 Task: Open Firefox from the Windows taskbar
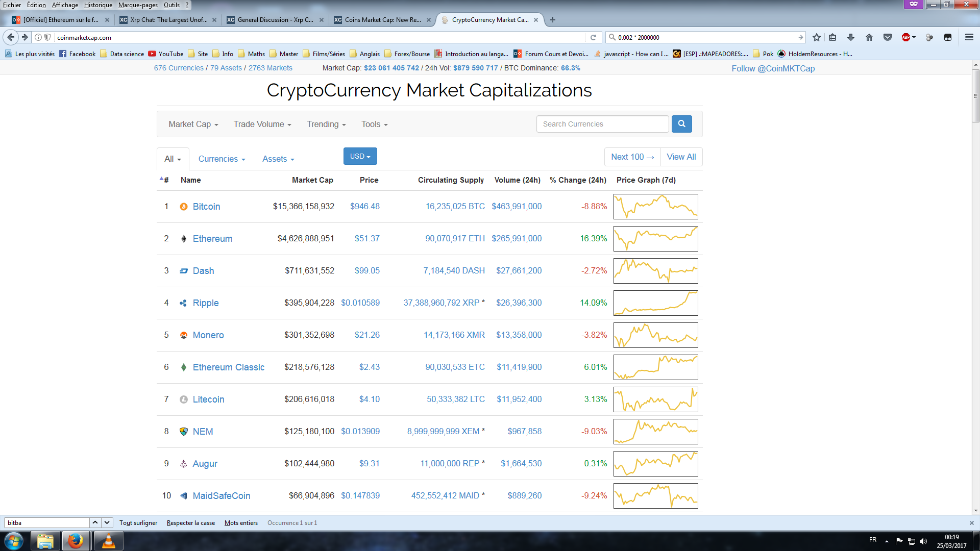(x=76, y=541)
